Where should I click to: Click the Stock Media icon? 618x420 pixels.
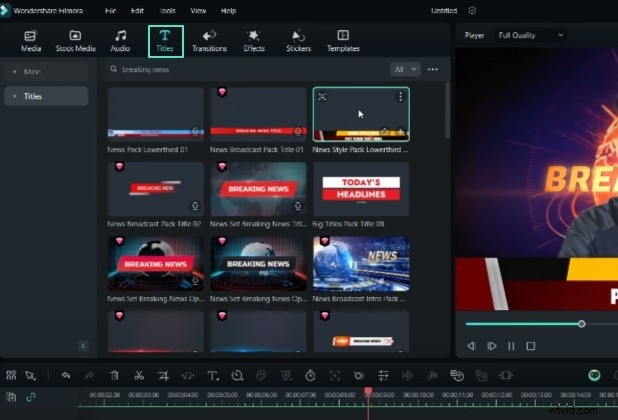pyautogui.click(x=75, y=40)
